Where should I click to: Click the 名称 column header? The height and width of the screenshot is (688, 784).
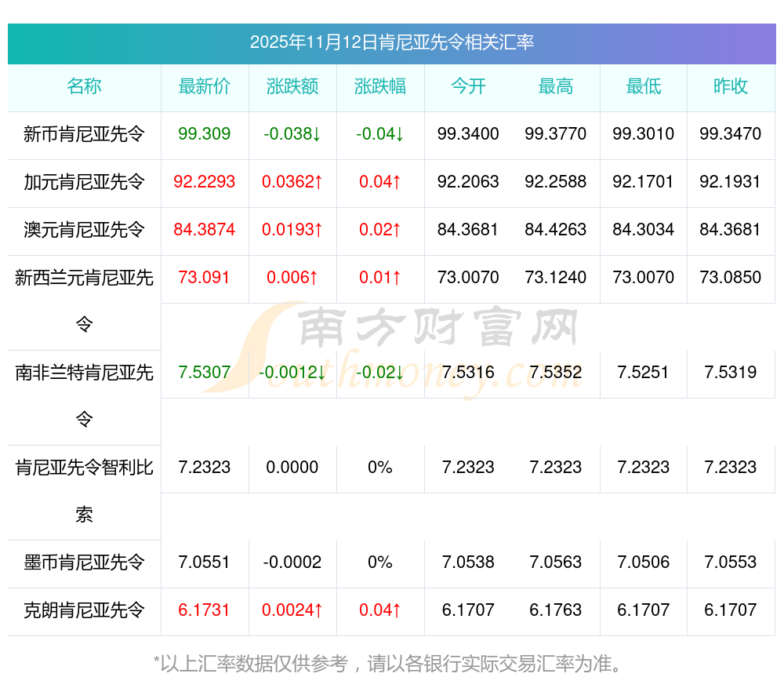coord(84,86)
